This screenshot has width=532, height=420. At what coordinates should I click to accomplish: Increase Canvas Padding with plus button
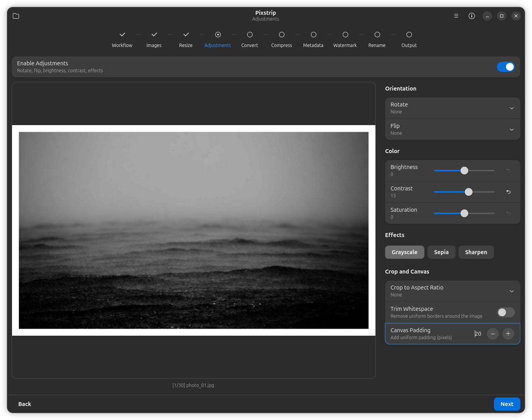[508, 334]
